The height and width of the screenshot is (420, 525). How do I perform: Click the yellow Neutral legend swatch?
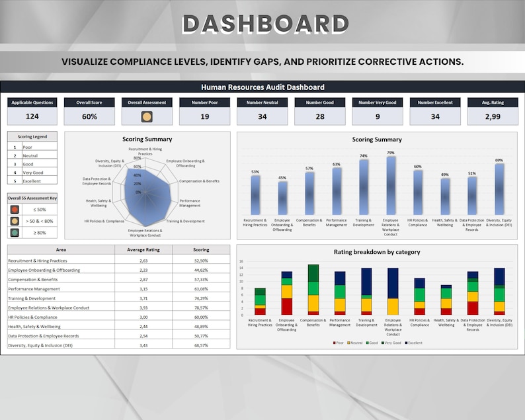[x=348, y=343]
